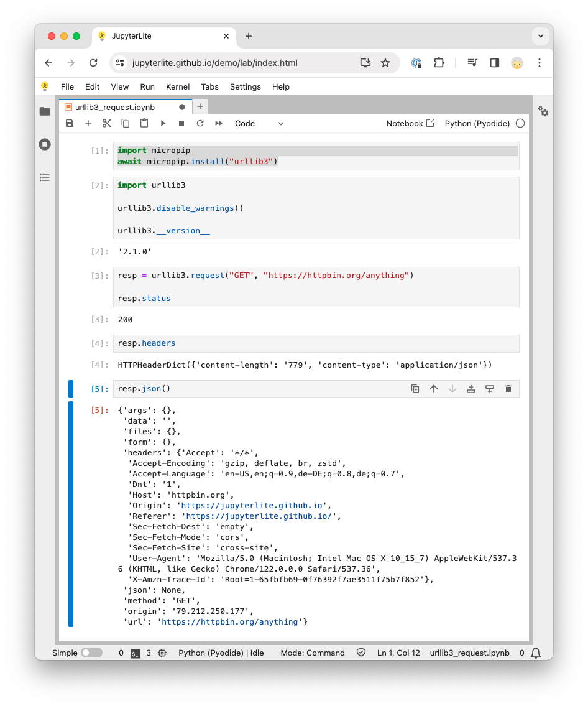Click the terminal count icon in status bar
Screen dimensions: 588x706
135,653
